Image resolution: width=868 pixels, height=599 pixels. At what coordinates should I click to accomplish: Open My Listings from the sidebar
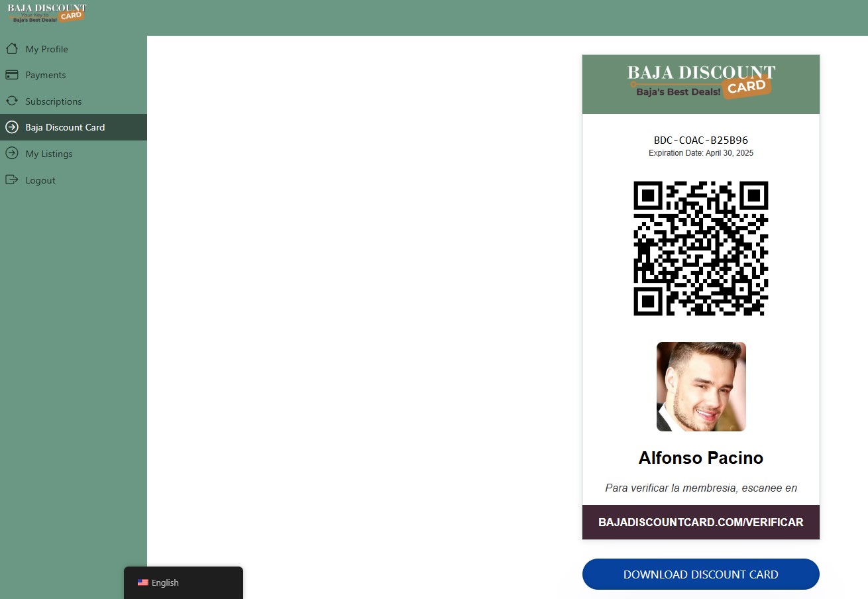coord(74,154)
